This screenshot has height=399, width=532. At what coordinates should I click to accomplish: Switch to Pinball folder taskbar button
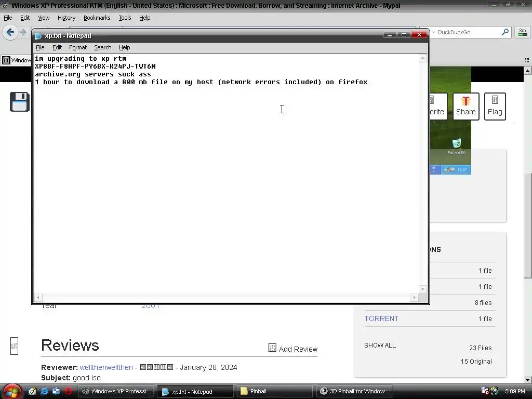(x=275, y=391)
